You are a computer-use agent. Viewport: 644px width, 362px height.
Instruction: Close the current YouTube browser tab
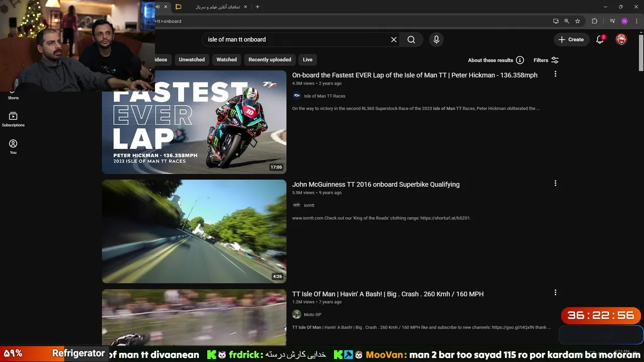[x=166, y=7]
